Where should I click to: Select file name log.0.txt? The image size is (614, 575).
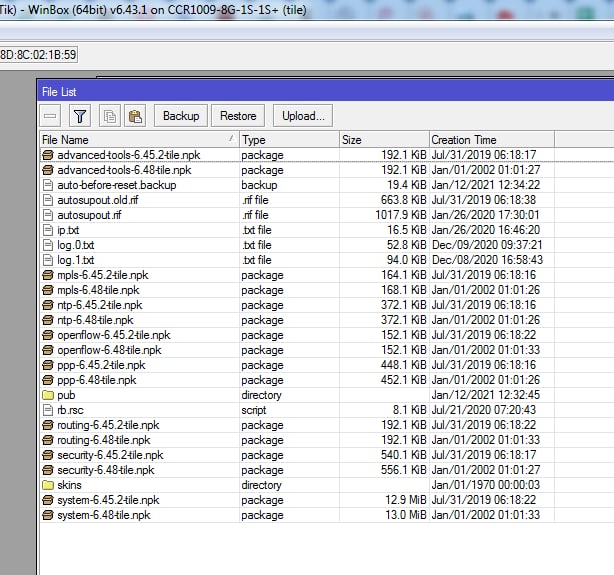tap(76, 245)
